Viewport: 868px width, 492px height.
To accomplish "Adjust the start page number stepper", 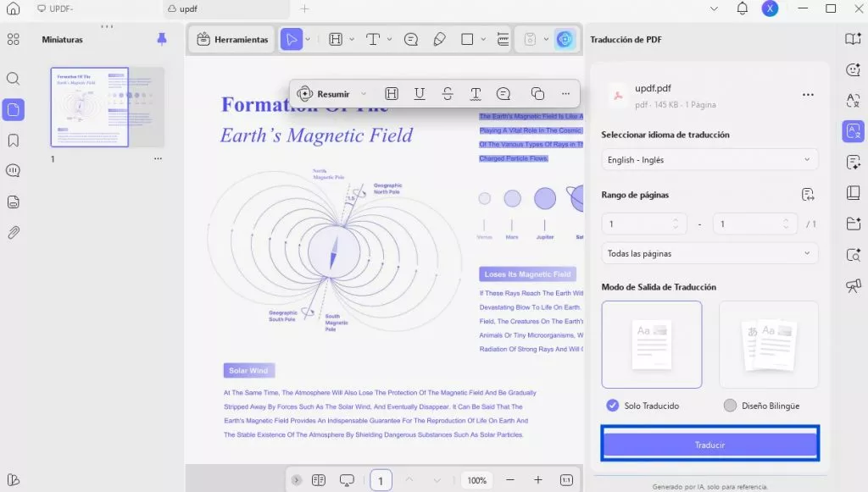I will [676, 224].
